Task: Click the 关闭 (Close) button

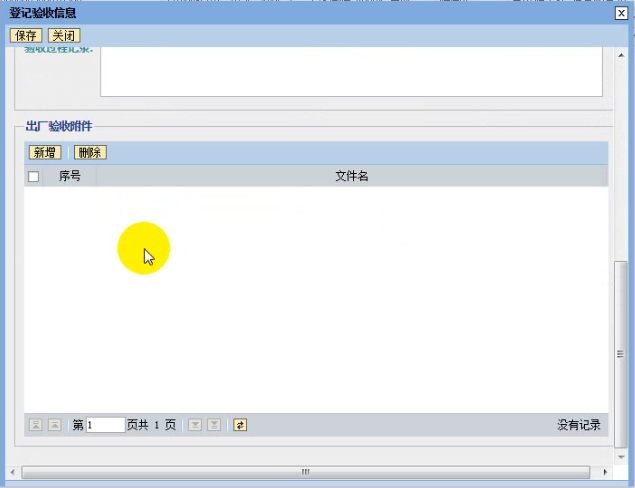Action: pyautogui.click(x=64, y=35)
